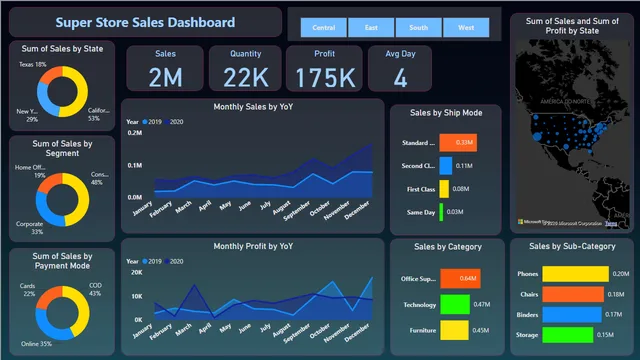Click the Consumer 48% segment label
Image resolution: width=640 pixels, height=360 pixels.
[100, 178]
